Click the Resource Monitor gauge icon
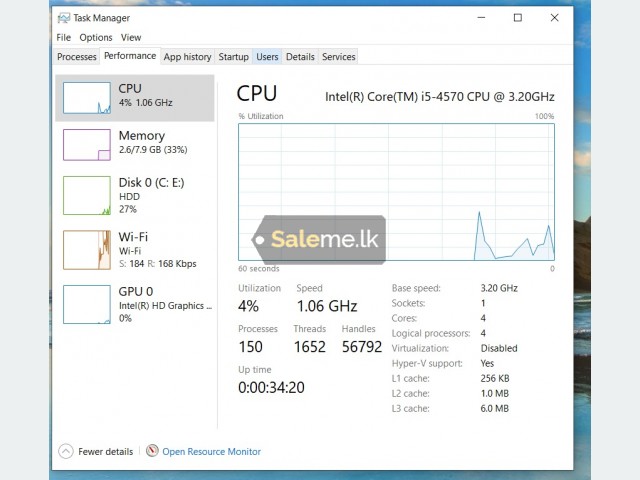 tap(152, 451)
